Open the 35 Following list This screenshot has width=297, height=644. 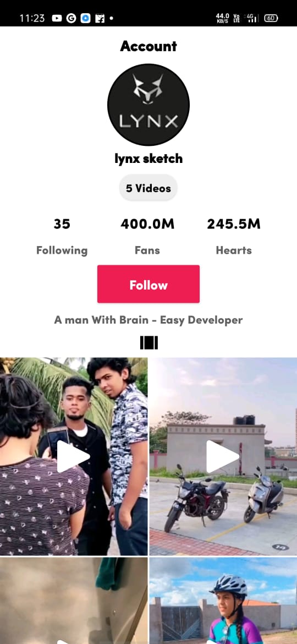(62, 236)
